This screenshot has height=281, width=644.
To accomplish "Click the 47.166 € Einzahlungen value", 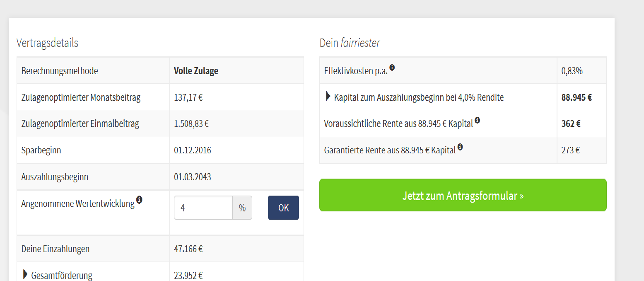I will click(188, 249).
